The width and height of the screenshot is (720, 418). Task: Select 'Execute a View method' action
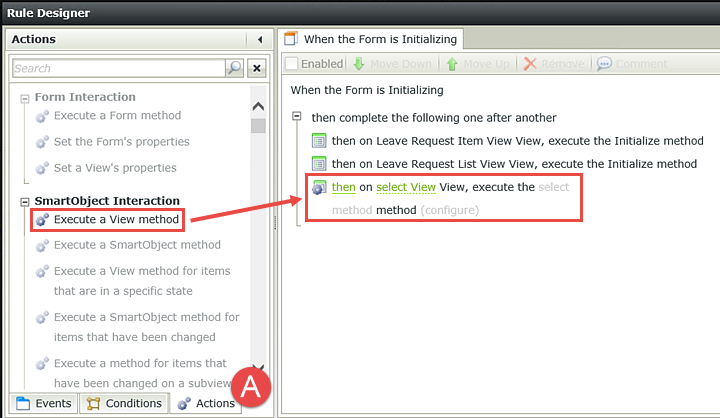click(116, 220)
